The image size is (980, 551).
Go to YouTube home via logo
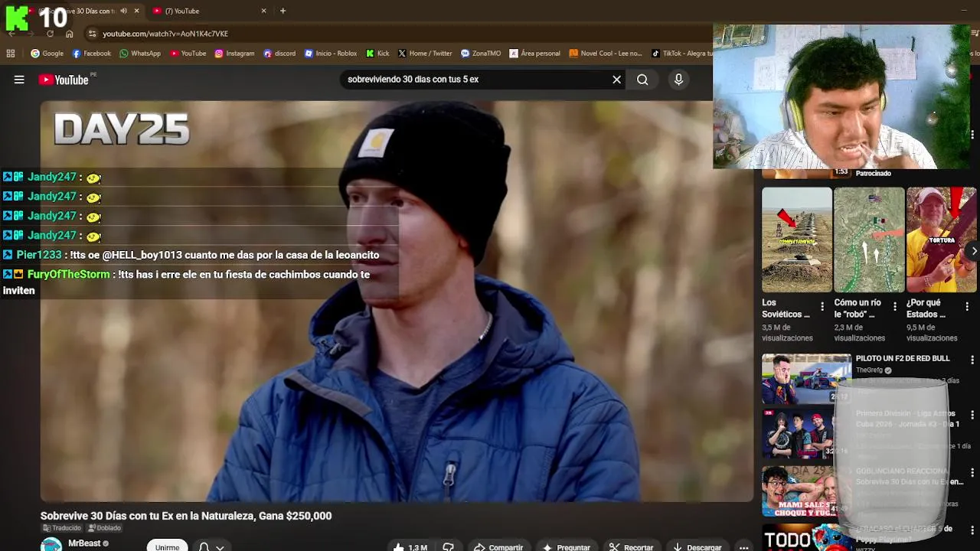click(x=64, y=80)
